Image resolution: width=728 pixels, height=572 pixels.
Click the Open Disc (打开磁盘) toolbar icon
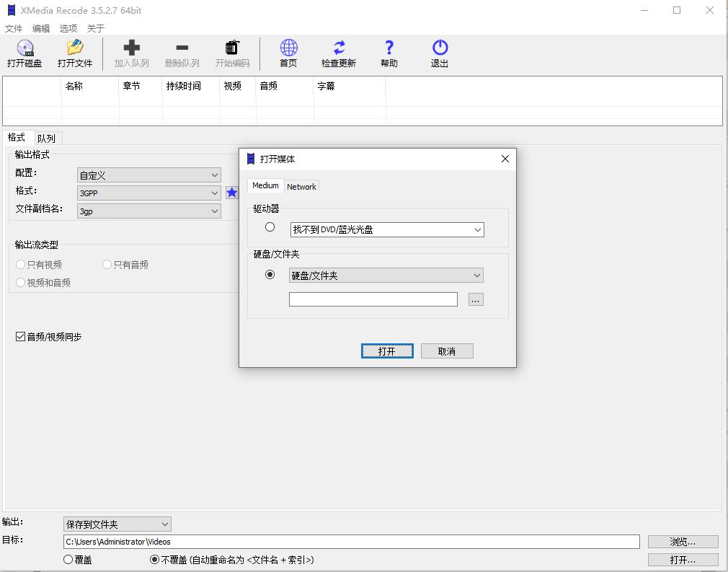(x=25, y=48)
